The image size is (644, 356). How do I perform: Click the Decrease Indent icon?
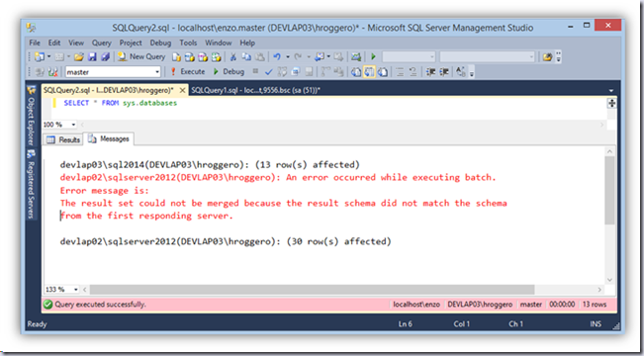(430, 72)
